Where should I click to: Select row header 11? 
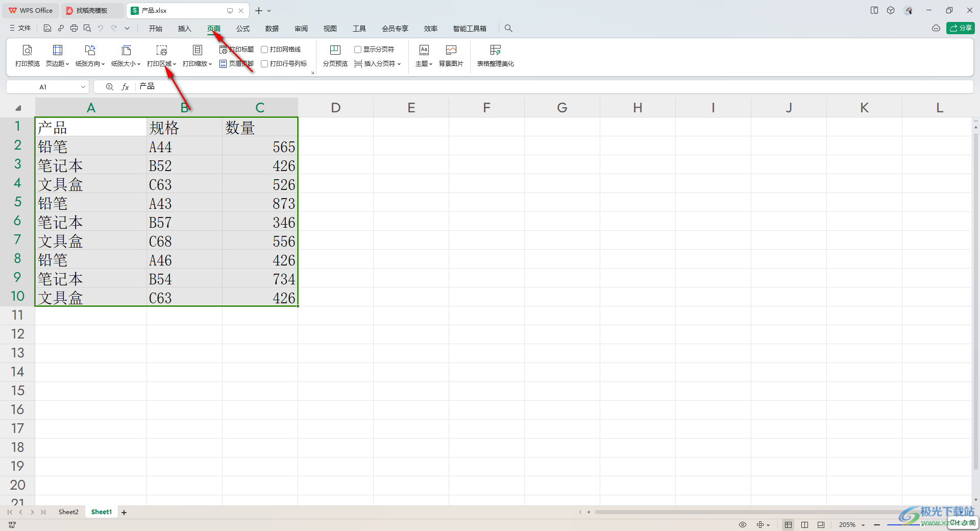[x=17, y=316]
